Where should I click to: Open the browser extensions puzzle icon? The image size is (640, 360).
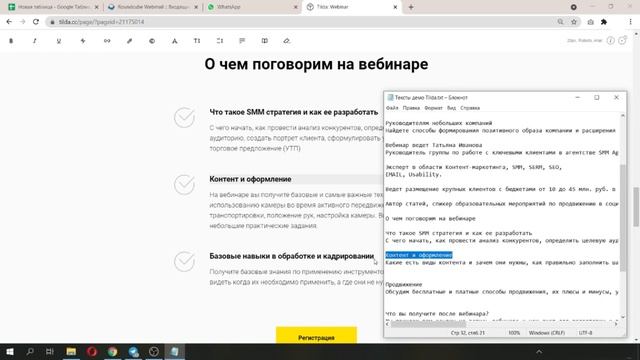[x=604, y=22]
